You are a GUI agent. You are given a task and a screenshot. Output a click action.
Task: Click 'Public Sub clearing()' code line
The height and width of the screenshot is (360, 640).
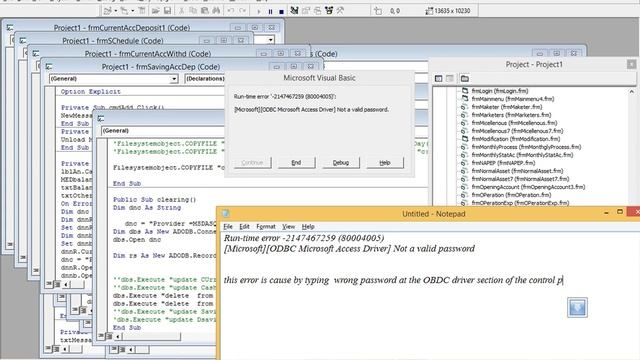pyautogui.click(x=155, y=200)
